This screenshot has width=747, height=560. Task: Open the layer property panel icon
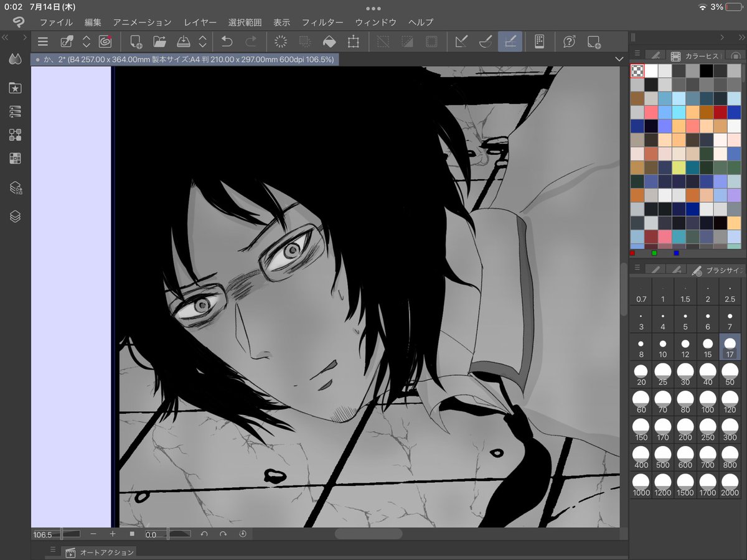tap(16, 187)
